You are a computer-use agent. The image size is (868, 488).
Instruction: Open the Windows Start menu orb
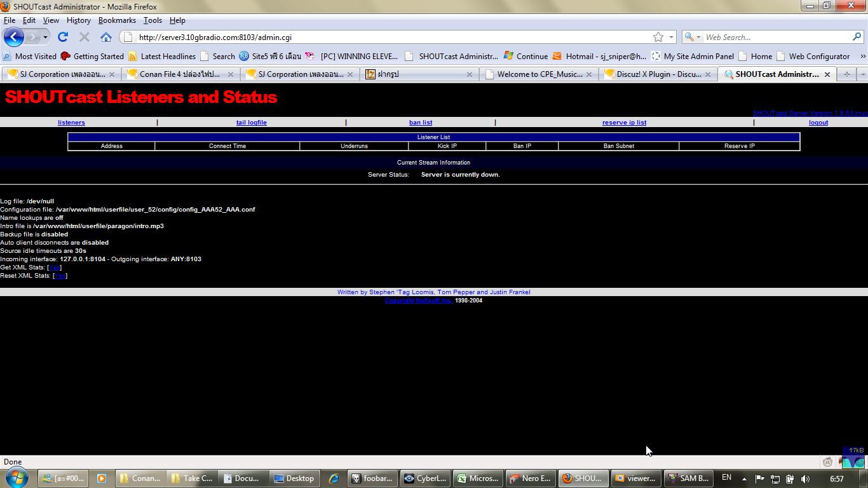point(16,478)
